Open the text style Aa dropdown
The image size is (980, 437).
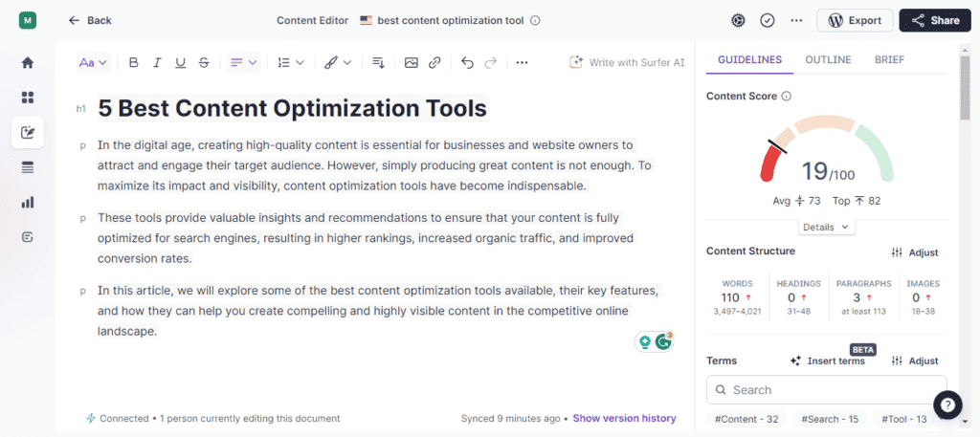93,62
